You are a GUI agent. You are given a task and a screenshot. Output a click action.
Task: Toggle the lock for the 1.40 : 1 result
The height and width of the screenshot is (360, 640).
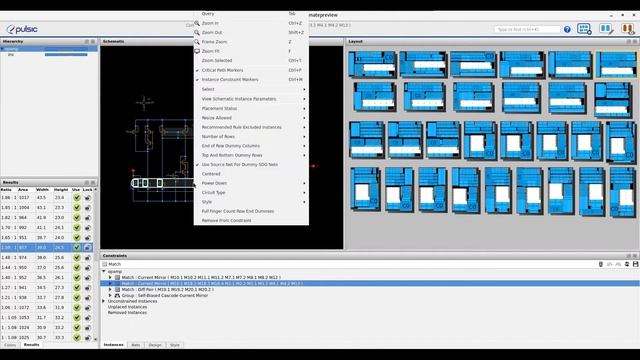coord(87,278)
